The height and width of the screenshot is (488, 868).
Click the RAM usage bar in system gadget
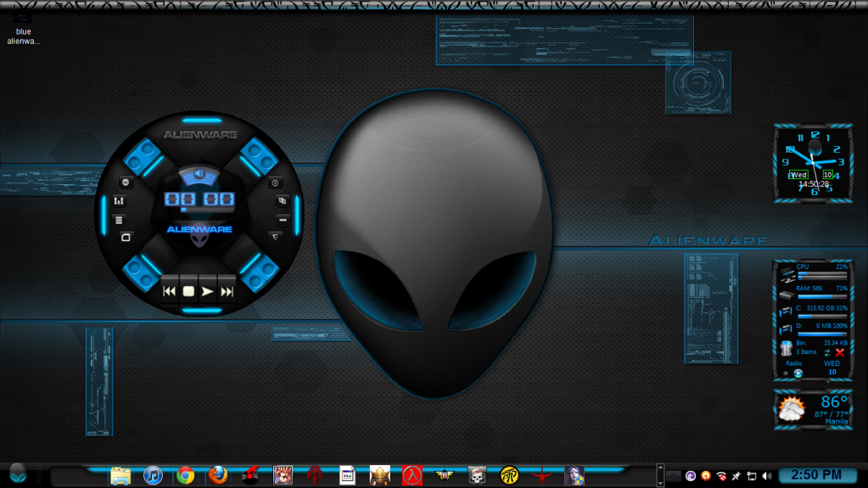tap(821, 296)
